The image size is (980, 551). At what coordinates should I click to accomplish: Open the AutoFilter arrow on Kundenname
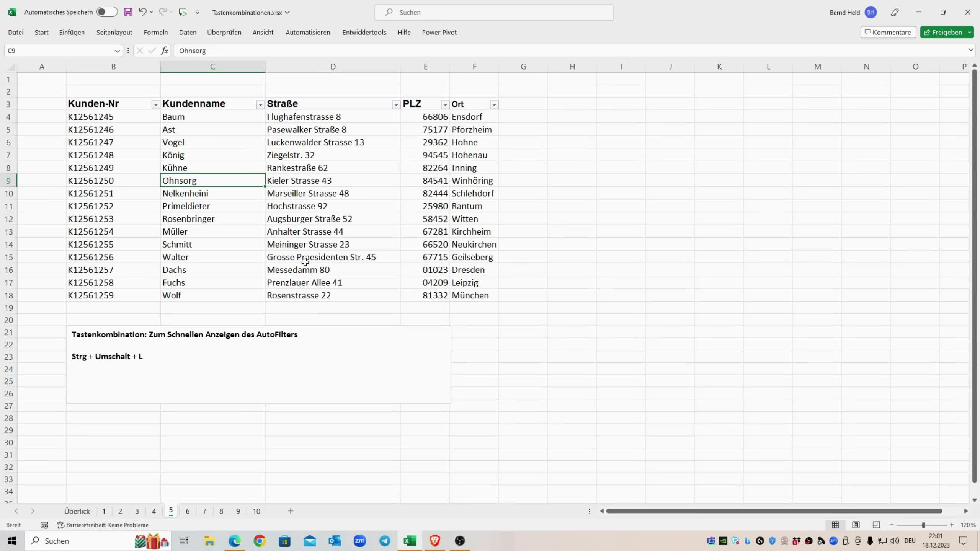[259, 105]
